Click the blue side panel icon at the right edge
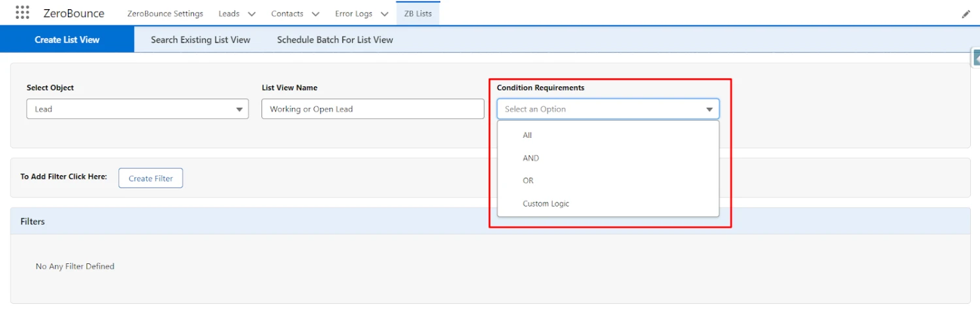Screen dimensions: 980x313 (976, 58)
